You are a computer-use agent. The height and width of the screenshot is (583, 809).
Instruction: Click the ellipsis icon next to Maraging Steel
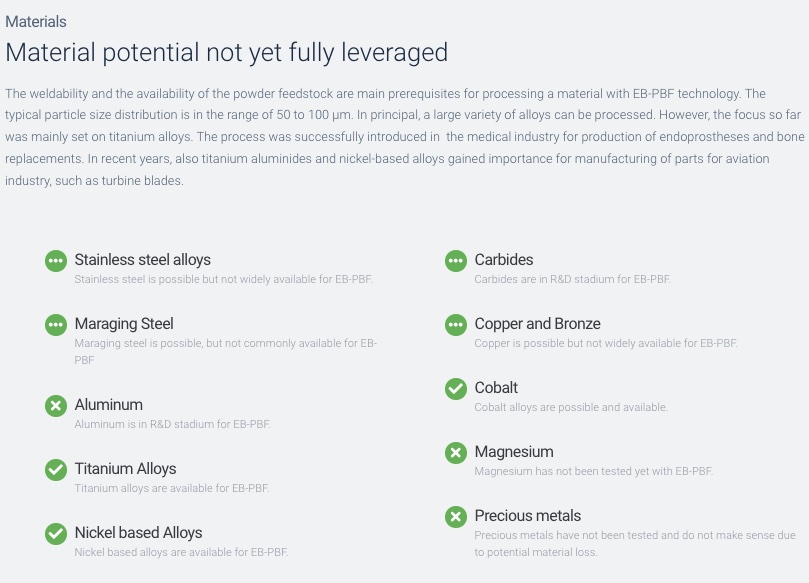click(56, 325)
